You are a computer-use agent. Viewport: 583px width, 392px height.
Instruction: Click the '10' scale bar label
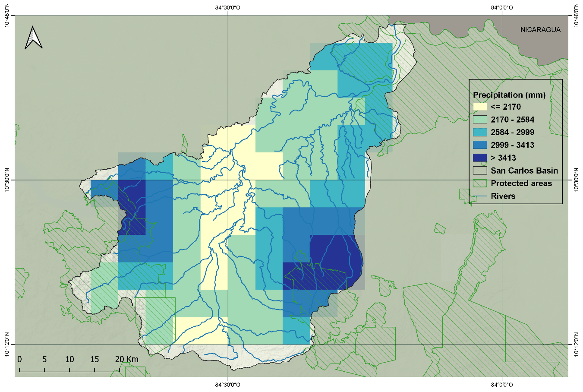pos(69,359)
